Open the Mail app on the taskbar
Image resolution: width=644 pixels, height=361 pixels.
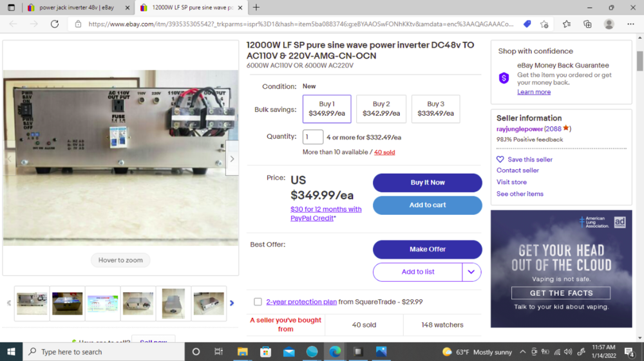point(289,352)
